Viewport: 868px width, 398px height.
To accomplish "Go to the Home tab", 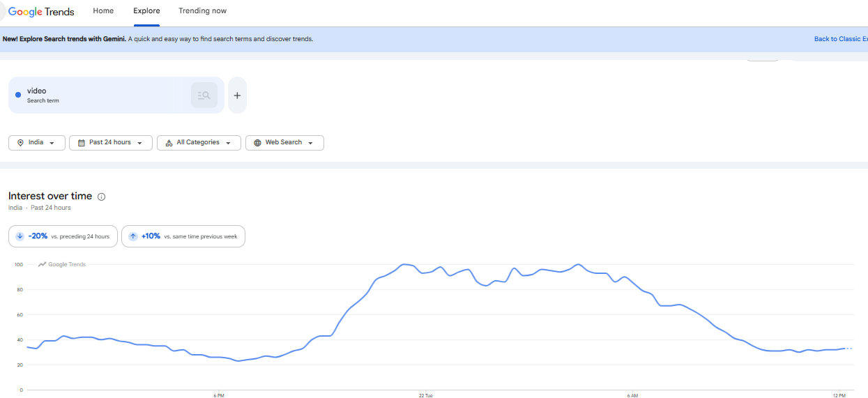I will point(103,11).
